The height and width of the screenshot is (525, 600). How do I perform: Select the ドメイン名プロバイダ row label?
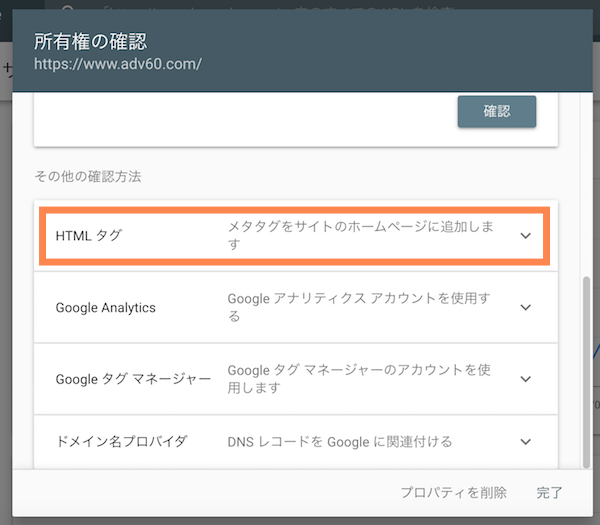pyautogui.click(x=121, y=442)
